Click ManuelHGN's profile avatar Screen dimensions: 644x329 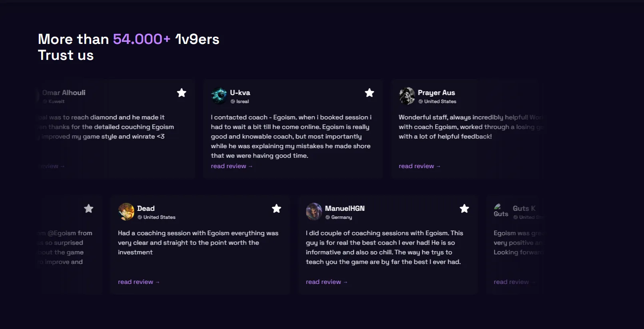pyautogui.click(x=314, y=212)
